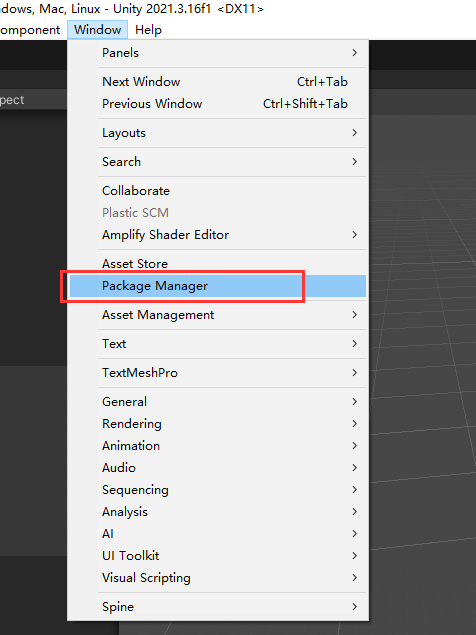This screenshot has height=635, width=476.
Task: Expand the Panels submenu
Action: [218, 53]
